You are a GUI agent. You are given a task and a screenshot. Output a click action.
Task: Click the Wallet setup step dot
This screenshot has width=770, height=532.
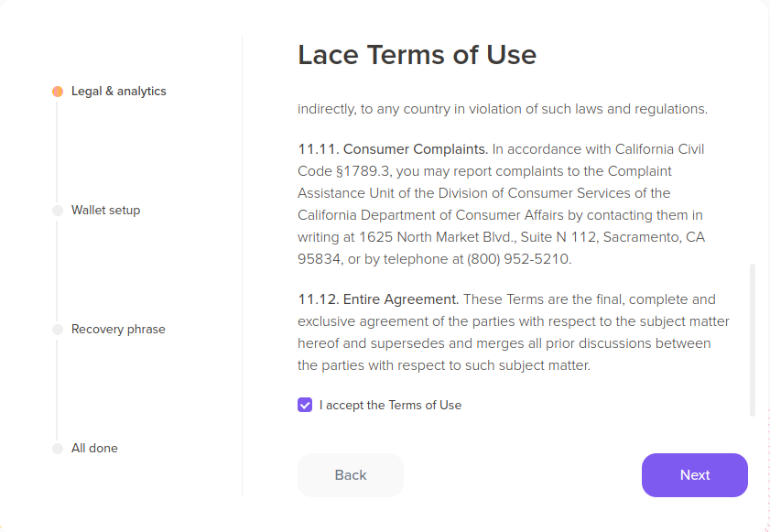tap(58, 211)
